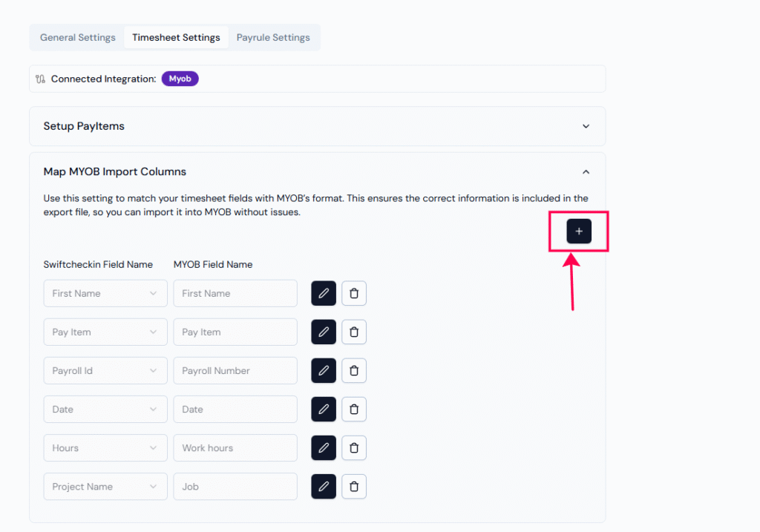Viewport: 760px width, 532px height.
Task: Switch to the Payrule Settings tab
Action: (273, 37)
